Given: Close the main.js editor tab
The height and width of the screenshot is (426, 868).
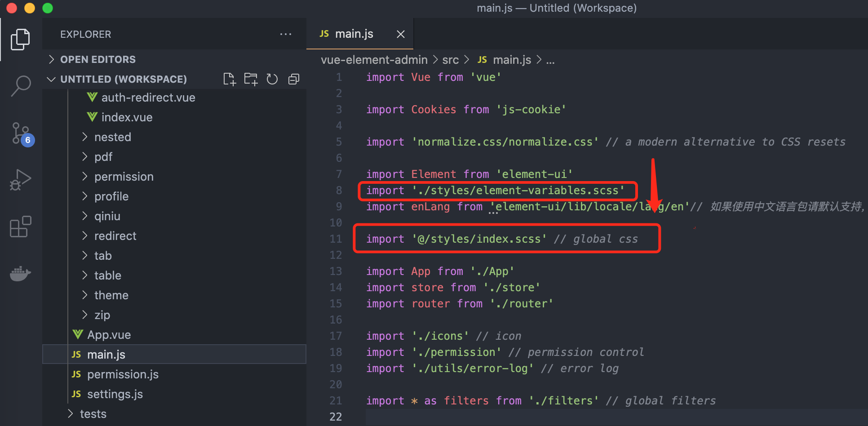Looking at the screenshot, I should tap(401, 34).
